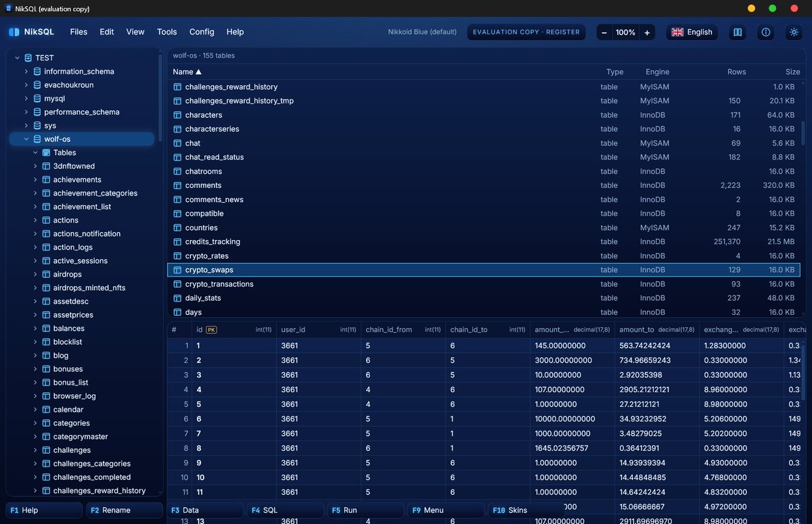812x524 pixels.
Task: Expand the performance_schema database
Action: coord(27,112)
